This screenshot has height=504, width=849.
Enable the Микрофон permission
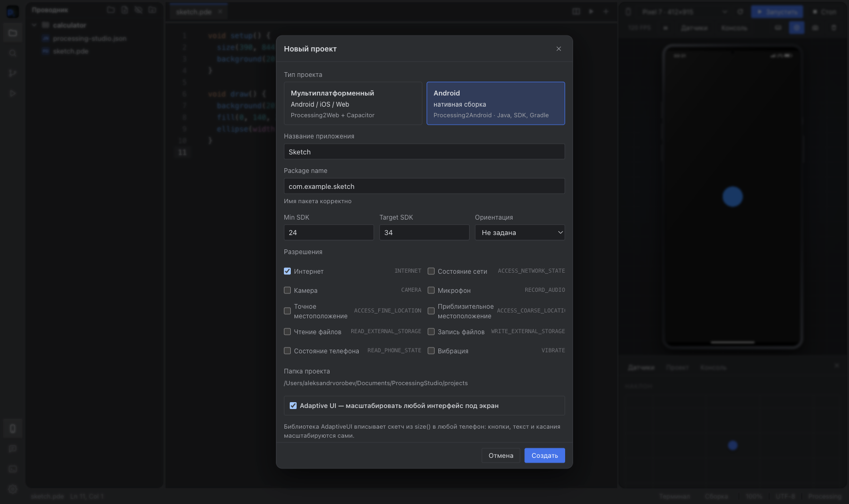click(x=431, y=290)
